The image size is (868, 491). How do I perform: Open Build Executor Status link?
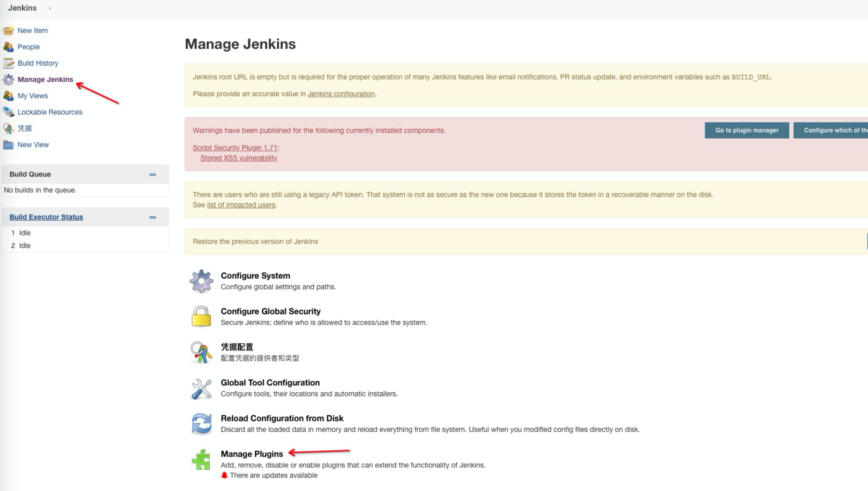tap(46, 217)
